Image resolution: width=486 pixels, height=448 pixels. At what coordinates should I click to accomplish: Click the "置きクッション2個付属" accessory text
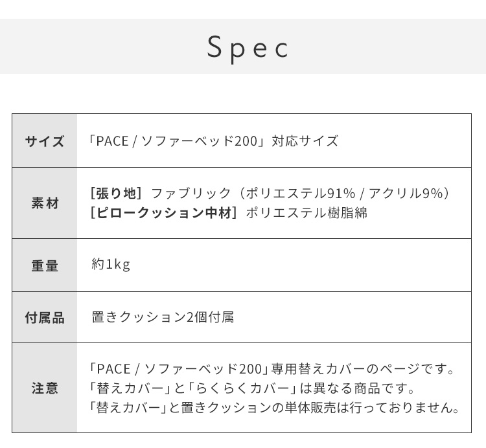tap(163, 317)
